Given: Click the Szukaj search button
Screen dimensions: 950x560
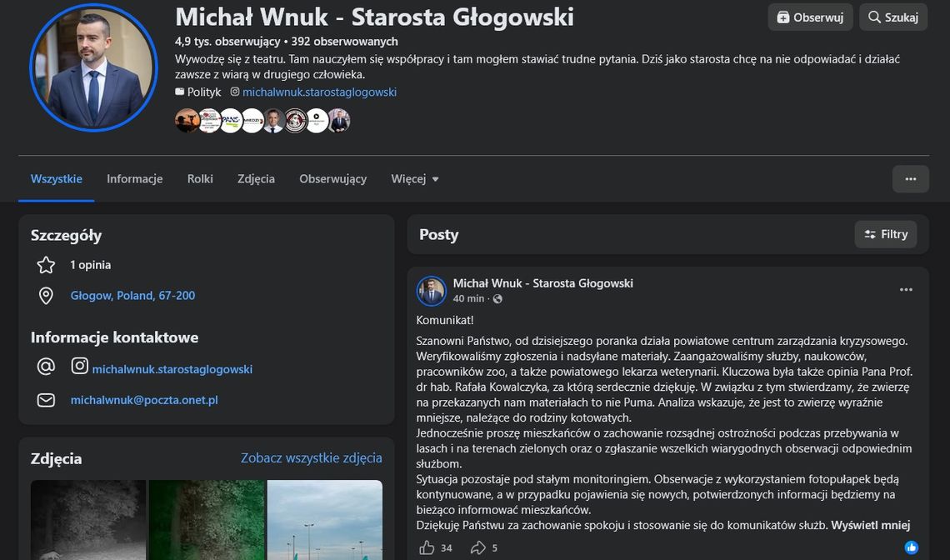Looking at the screenshot, I should (893, 17).
